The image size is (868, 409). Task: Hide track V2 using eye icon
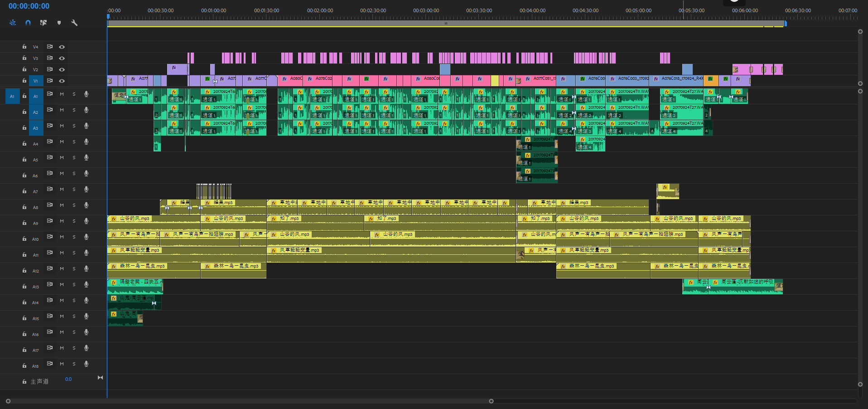pos(62,69)
